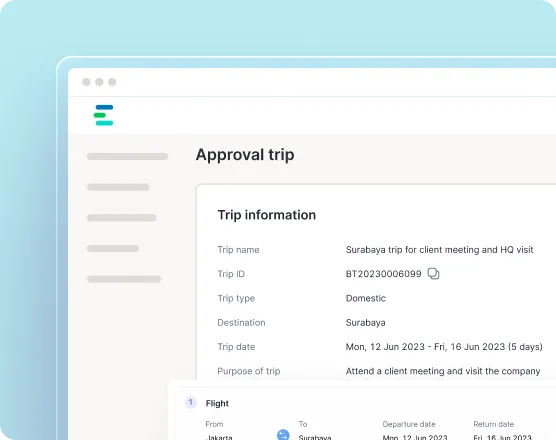
Task: Click the swap cities icon between From and To
Action: 283,435
